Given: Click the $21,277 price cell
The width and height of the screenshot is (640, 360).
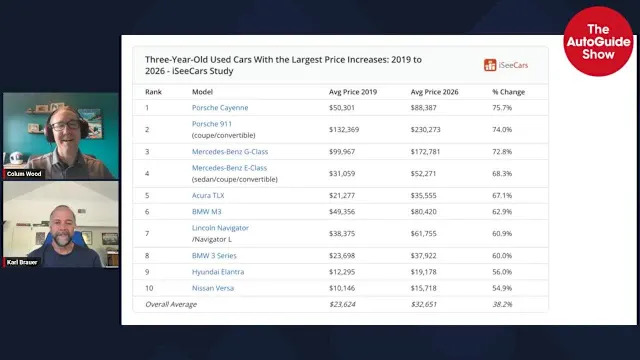Looking at the screenshot, I should click(x=342, y=196).
